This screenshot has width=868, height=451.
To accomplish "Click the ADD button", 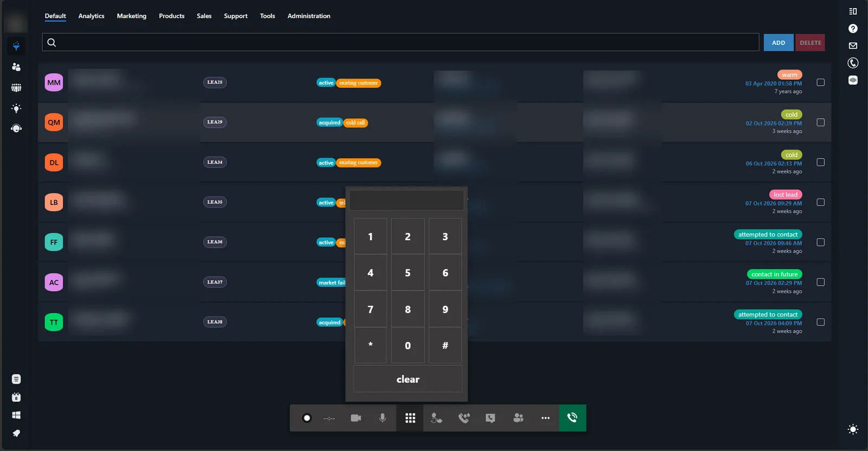I will 778,43.
